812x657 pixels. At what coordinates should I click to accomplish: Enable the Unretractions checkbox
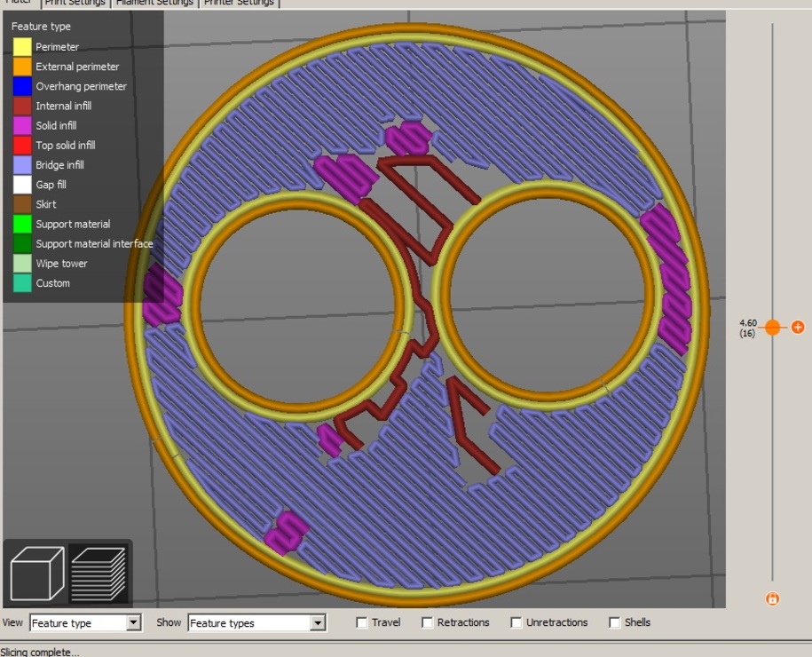(x=516, y=622)
